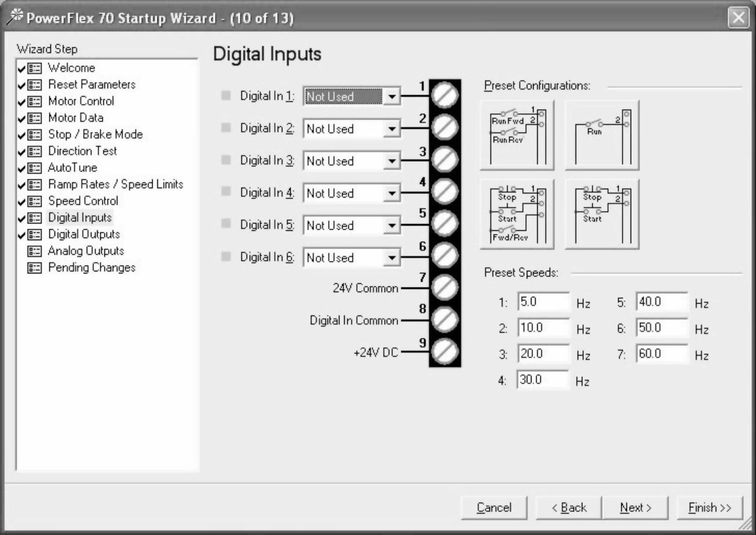Apply the Stop/Start two-input preset configuration

(602, 214)
